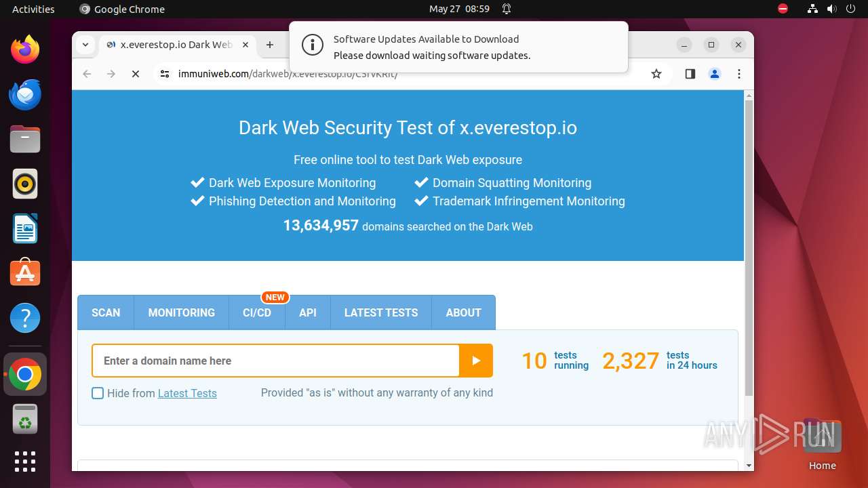Launch Thunderbird mail from dock
Image resolution: width=868 pixels, height=488 pixels.
[25, 94]
